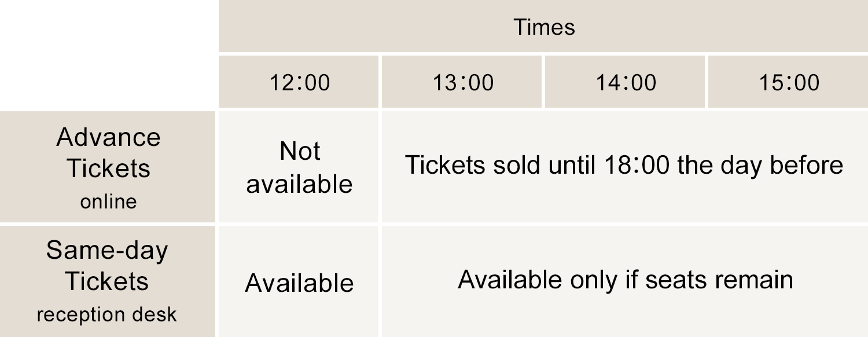Click 'Available only if seats remain' cell
Viewport: 868px width, 337px height.
tap(625, 281)
